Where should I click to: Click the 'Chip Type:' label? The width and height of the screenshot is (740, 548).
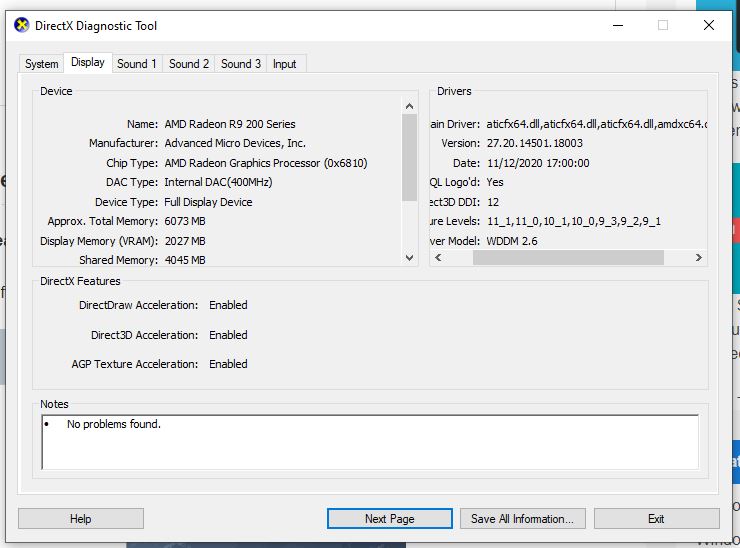[x=132, y=163]
